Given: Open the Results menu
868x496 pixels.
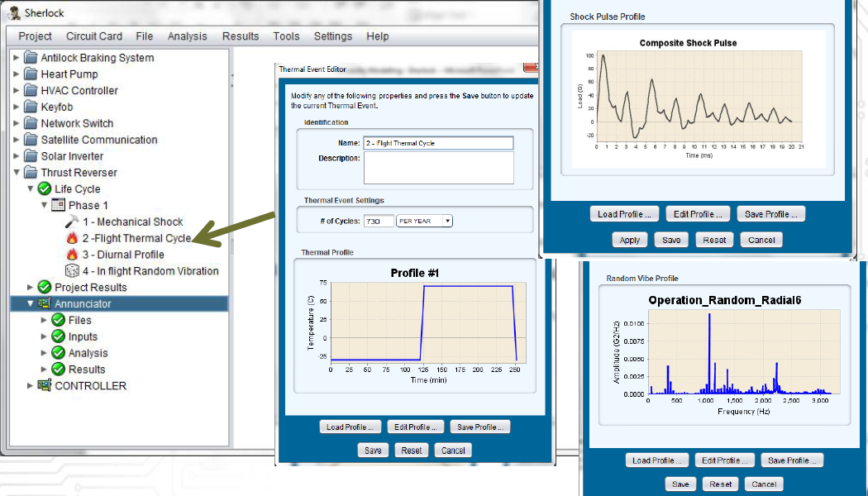Looking at the screenshot, I should 241,36.
